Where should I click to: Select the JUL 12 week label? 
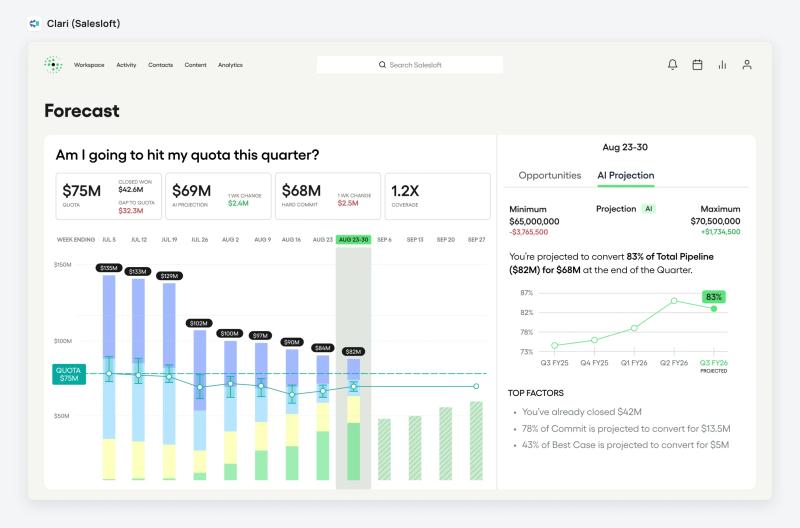[x=139, y=240]
